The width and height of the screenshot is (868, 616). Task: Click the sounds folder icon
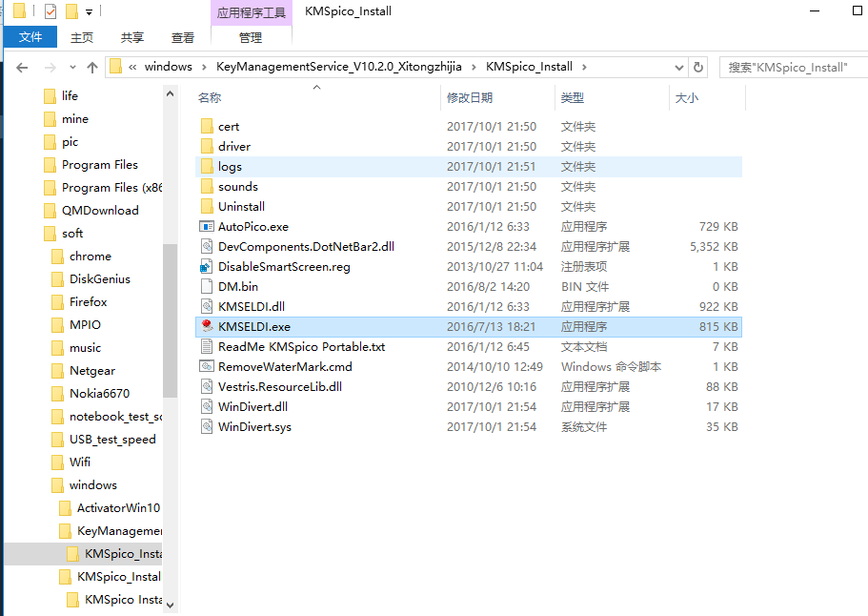pos(207,186)
